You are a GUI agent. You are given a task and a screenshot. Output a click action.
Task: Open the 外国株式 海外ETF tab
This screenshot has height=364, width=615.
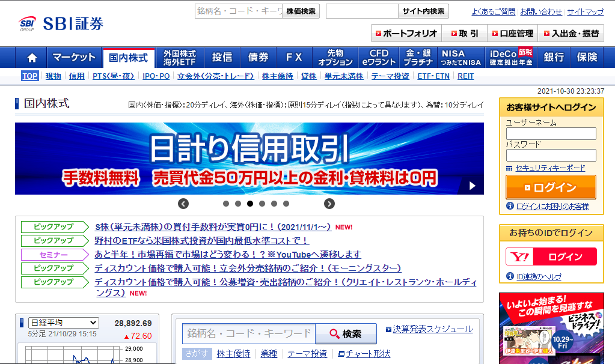[x=180, y=58]
